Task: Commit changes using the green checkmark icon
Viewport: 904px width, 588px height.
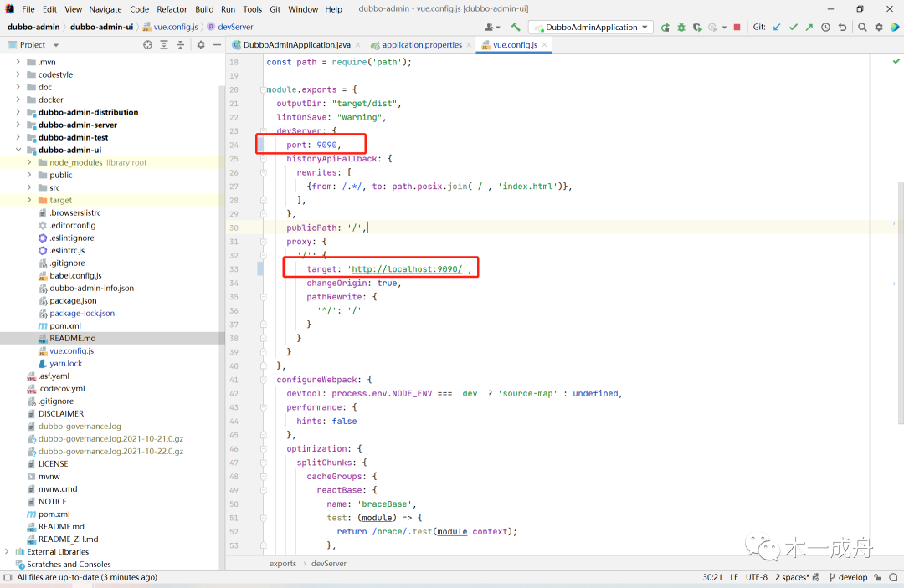Action: [794, 27]
